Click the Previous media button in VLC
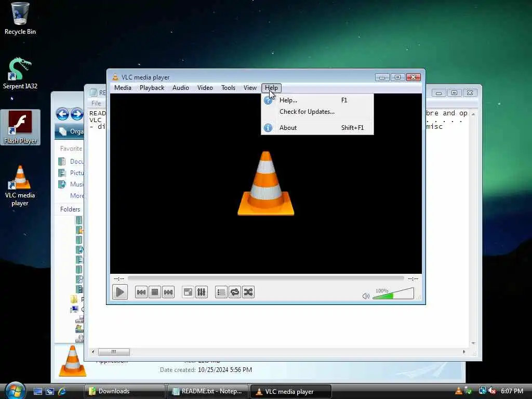 [x=141, y=292]
